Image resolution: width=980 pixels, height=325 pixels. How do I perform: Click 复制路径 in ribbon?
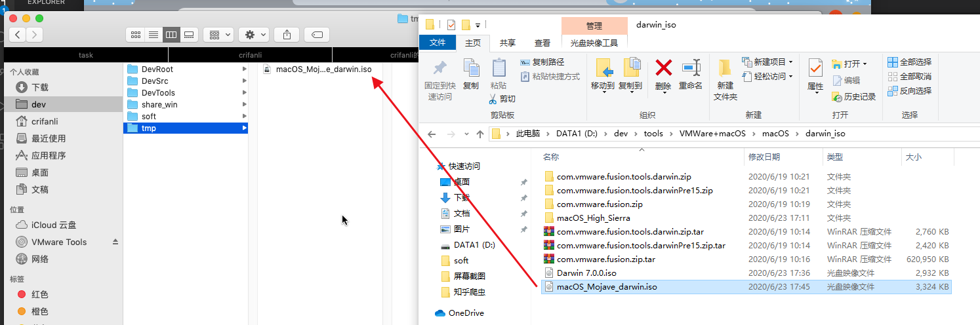542,62
